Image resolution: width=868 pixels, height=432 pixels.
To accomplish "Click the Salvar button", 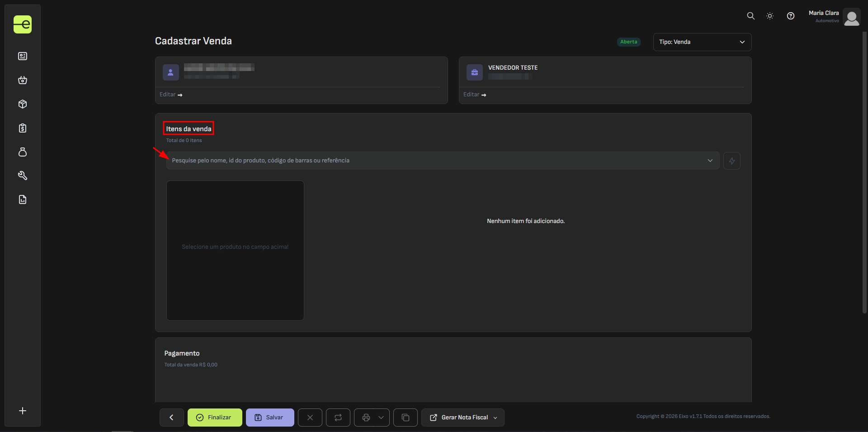I will 270,418.
